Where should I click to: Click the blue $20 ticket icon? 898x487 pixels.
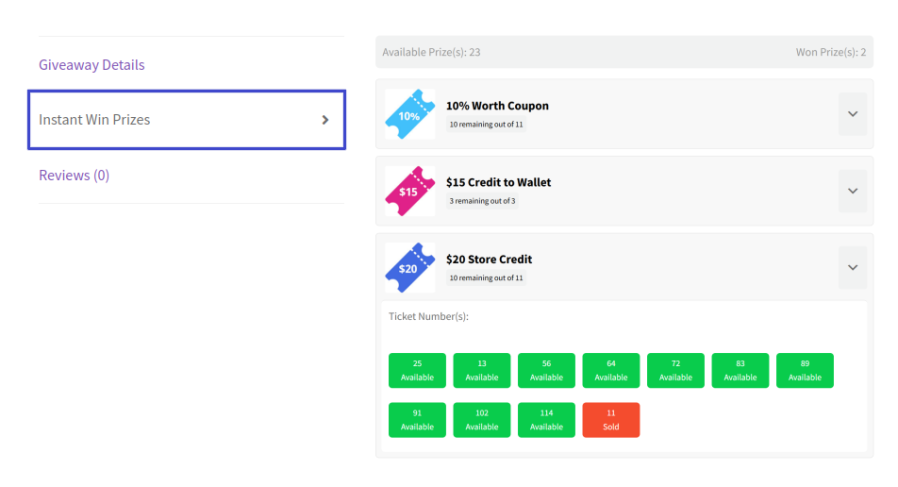(410, 267)
